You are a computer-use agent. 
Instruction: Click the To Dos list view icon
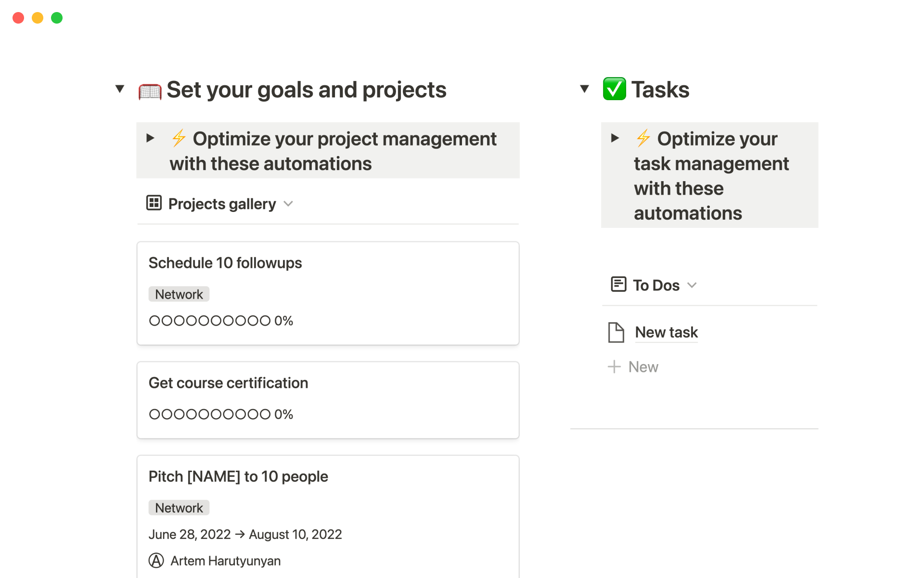tap(618, 285)
